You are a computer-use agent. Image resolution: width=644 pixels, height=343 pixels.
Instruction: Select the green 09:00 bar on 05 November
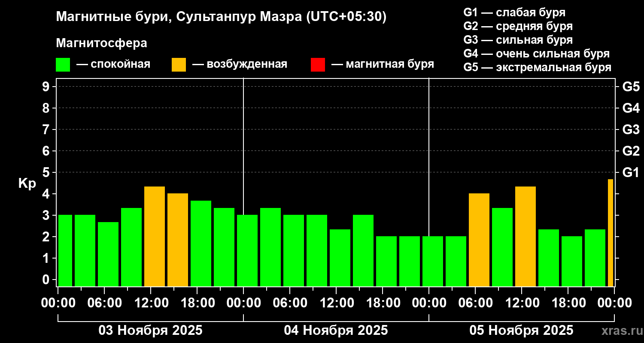(502, 247)
